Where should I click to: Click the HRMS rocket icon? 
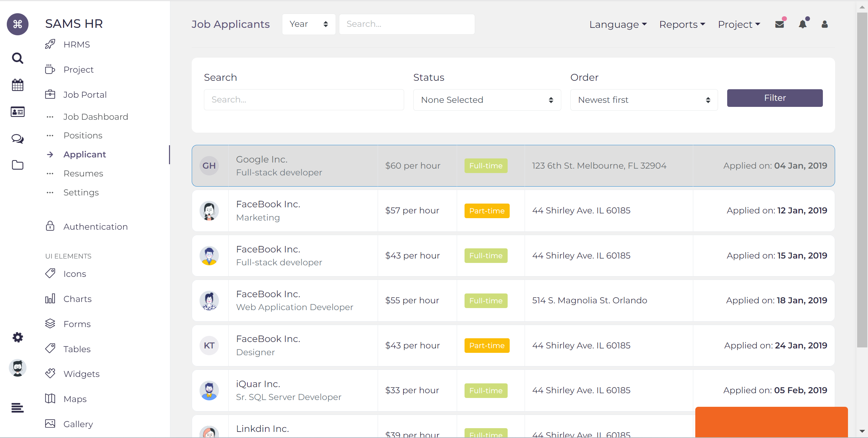(x=50, y=44)
